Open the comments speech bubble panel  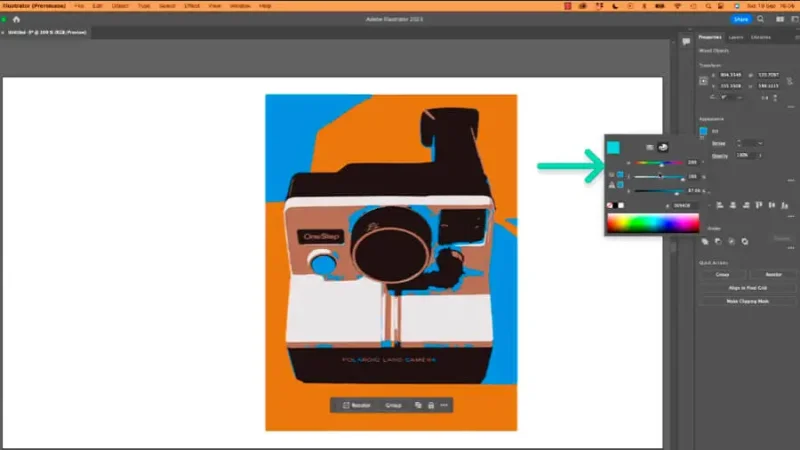(686, 41)
